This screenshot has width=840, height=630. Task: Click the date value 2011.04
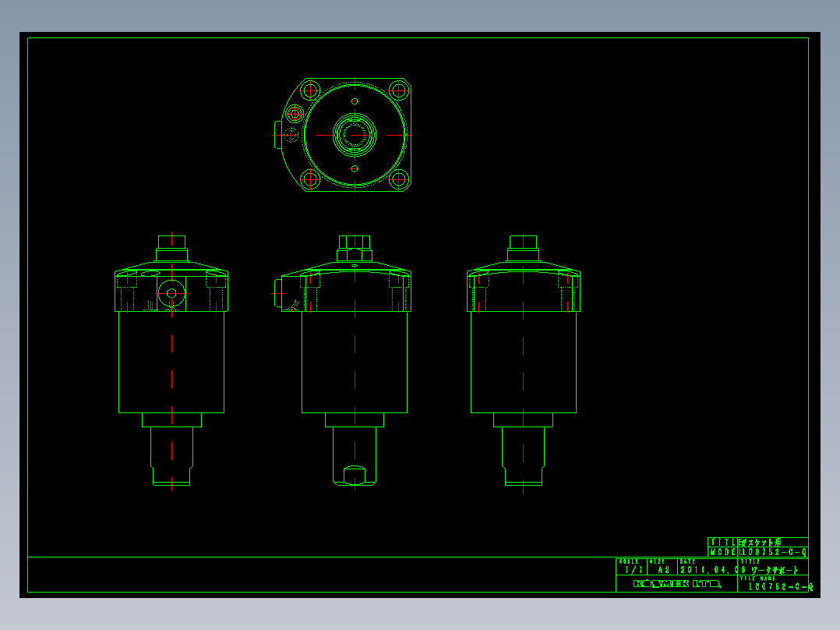[705, 570]
